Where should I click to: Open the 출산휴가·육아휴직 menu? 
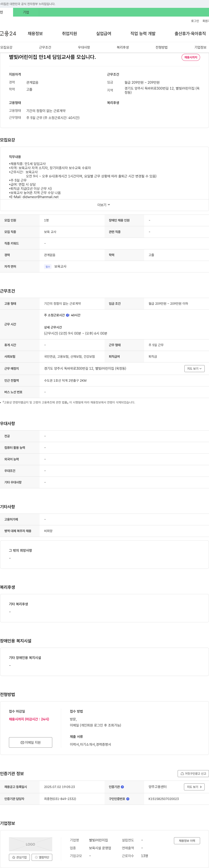(190, 33)
